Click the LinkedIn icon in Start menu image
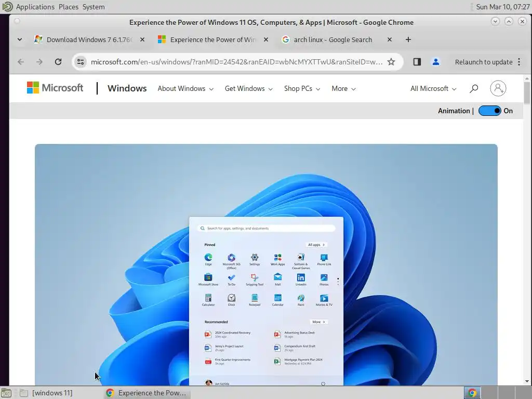 [x=301, y=277]
